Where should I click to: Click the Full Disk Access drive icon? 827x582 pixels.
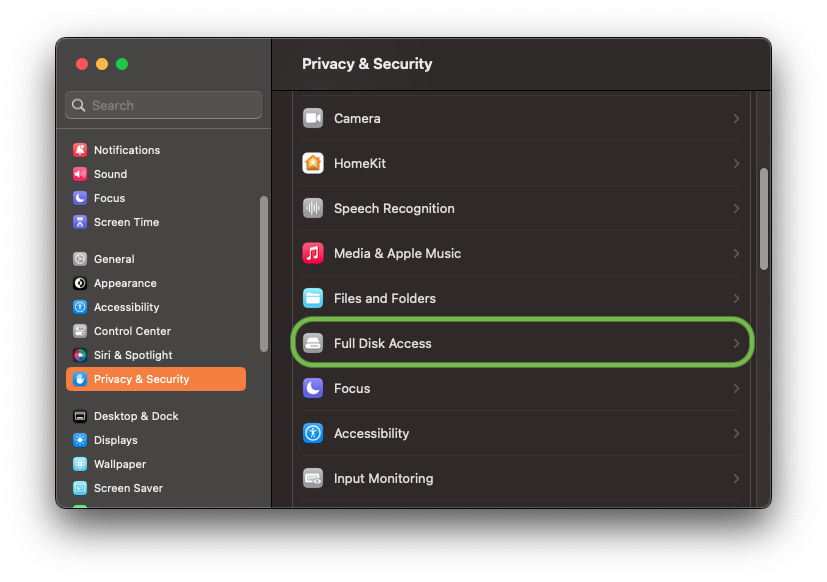pyautogui.click(x=313, y=344)
